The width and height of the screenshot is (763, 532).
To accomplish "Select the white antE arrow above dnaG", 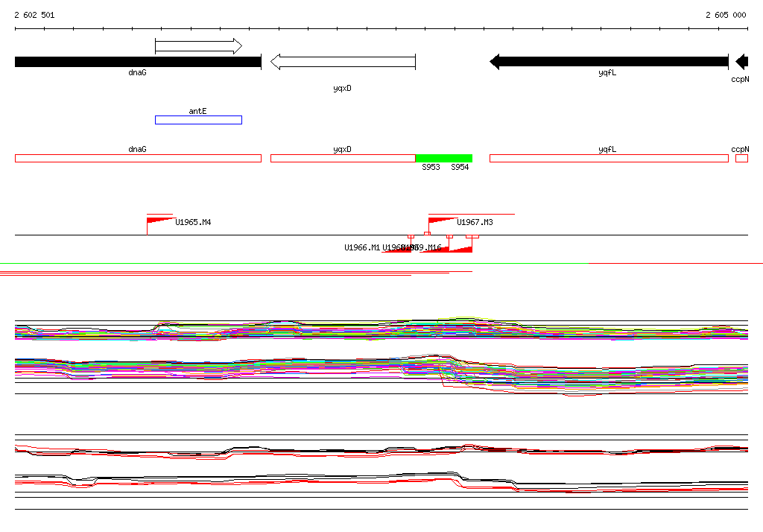I will click(x=198, y=46).
